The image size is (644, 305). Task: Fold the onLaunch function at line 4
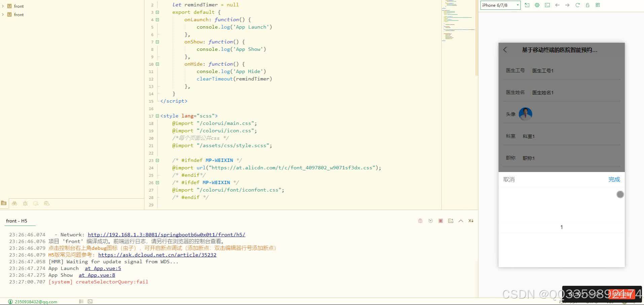157,20
